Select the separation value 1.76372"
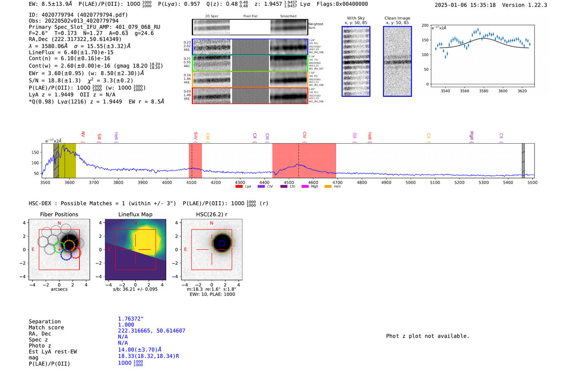 tap(131, 319)
